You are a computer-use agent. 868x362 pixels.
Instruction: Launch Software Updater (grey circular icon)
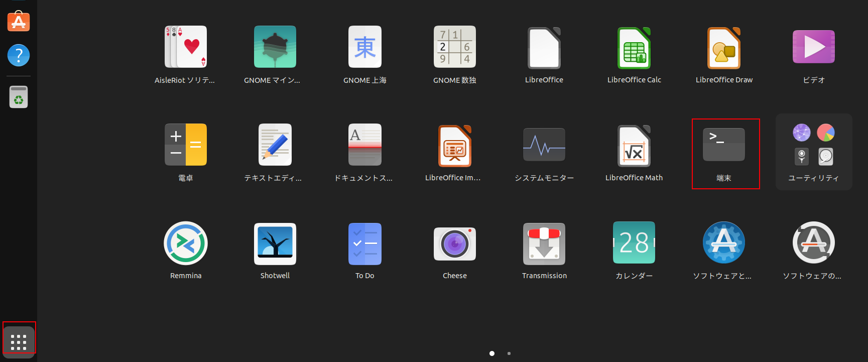pyautogui.click(x=814, y=243)
